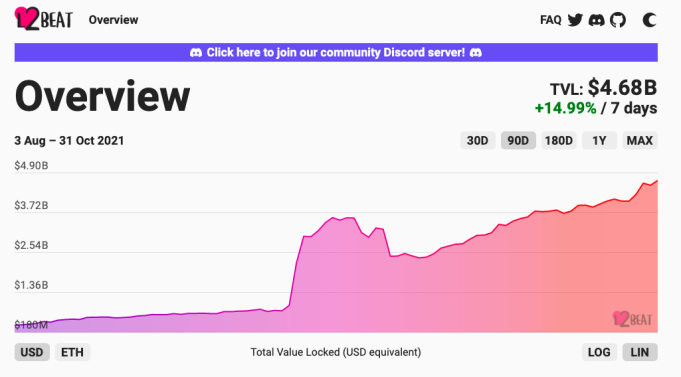681x377 pixels.
Task: Open the FAQ link
Action: (x=551, y=20)
